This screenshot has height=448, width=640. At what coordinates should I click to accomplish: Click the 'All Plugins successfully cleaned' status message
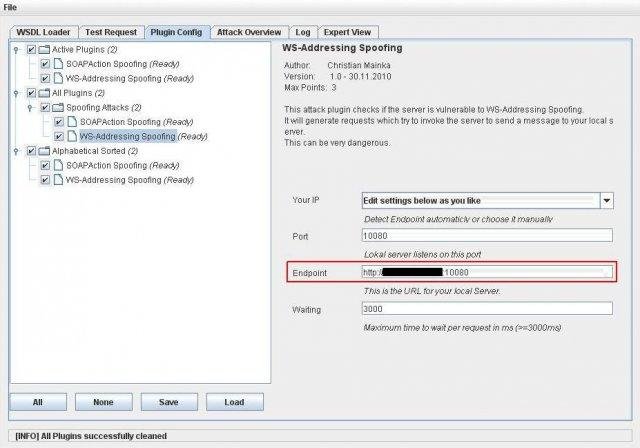pos(91,436)
